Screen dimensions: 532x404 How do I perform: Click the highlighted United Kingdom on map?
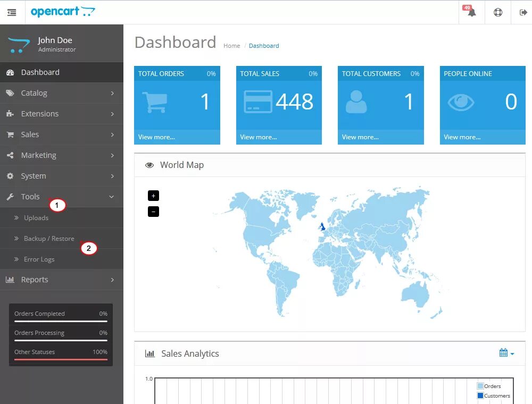click(323, 227)
